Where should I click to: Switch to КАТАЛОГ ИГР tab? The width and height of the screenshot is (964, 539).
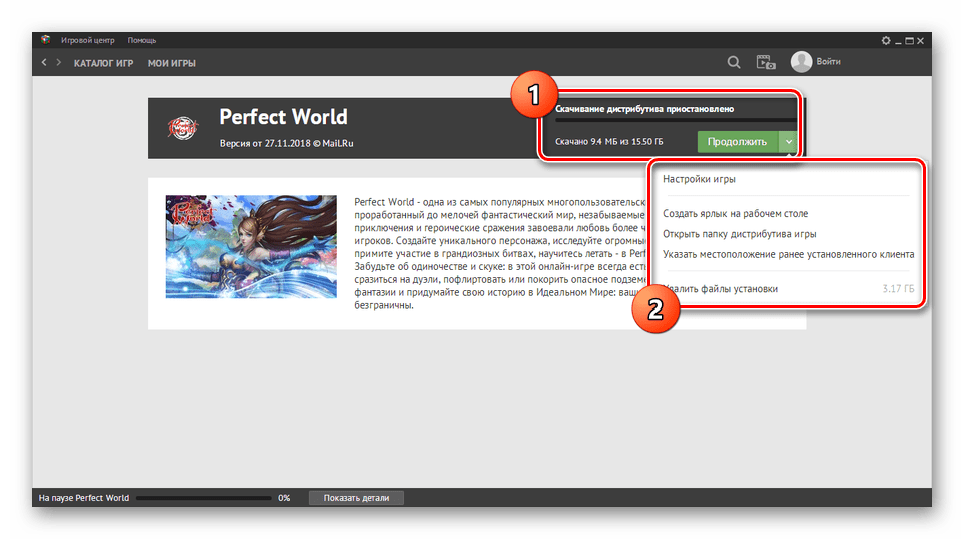[x=103, y=63]
